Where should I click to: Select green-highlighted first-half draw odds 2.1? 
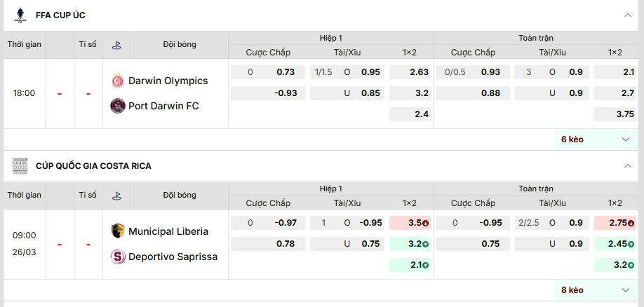[x=410, y=265]
